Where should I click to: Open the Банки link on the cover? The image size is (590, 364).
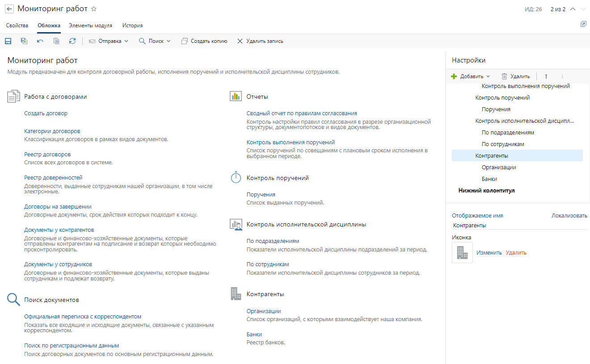[254, 335]
